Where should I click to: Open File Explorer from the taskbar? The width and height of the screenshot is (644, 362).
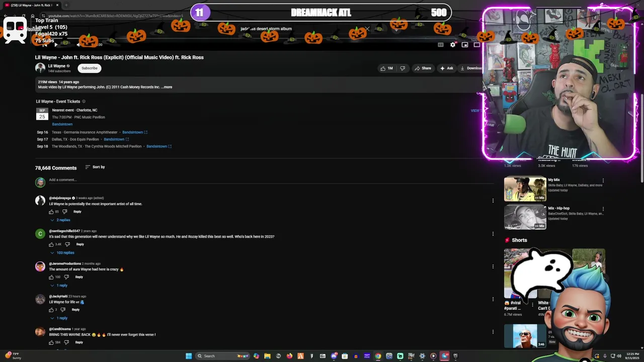pyautogui.click(x=267, y=356)
